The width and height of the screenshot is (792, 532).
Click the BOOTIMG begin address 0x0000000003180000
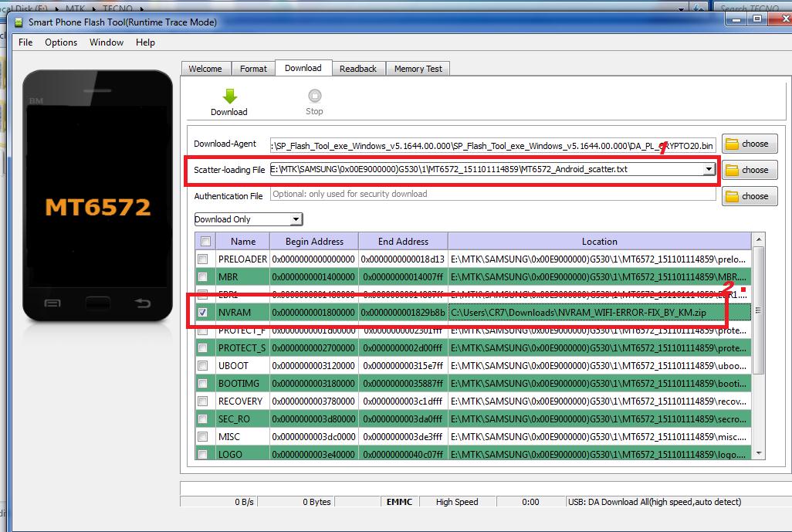[313, 384]
